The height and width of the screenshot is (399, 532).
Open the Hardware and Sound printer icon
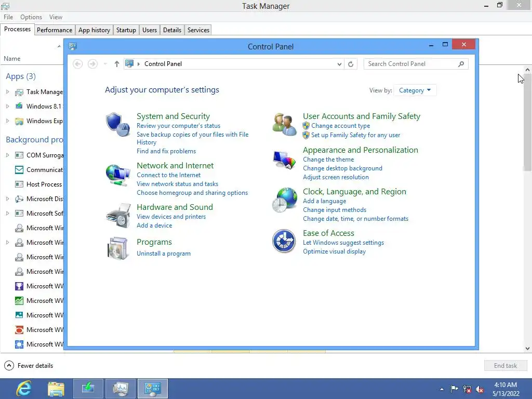pos(118,216)
